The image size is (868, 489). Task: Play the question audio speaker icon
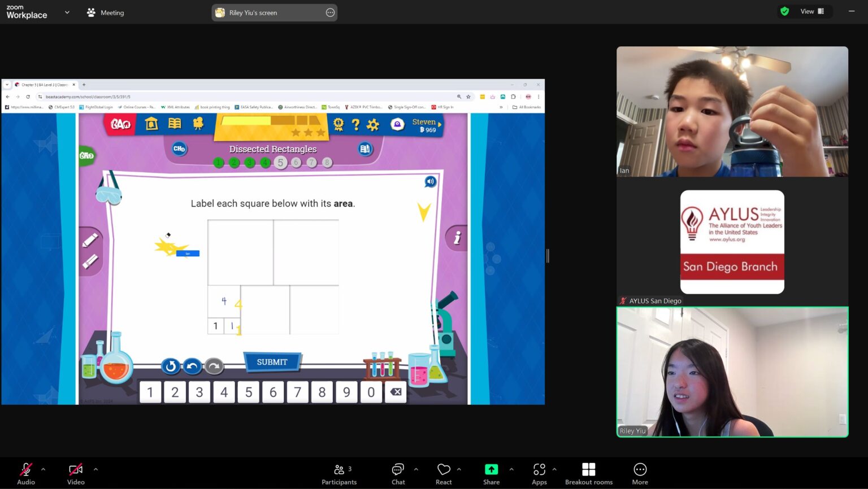tap(431, 181)
